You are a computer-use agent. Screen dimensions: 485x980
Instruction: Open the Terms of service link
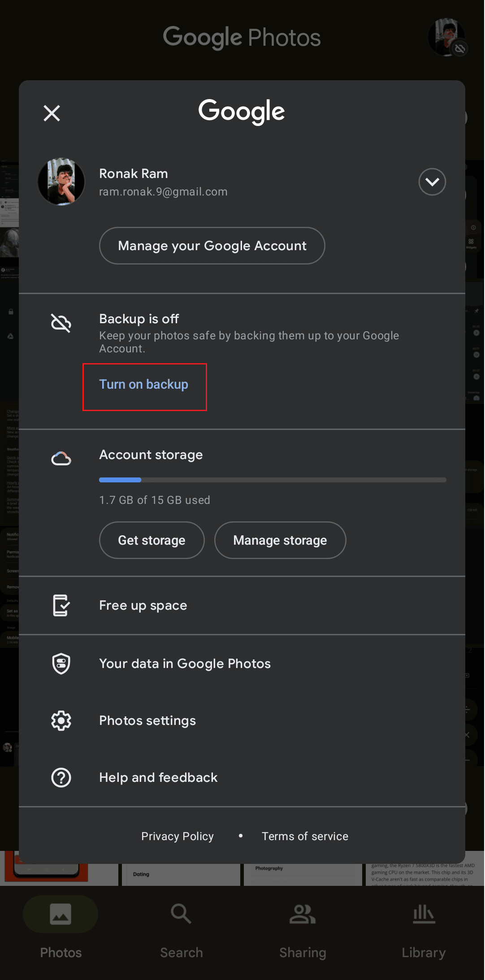[305, 837]
